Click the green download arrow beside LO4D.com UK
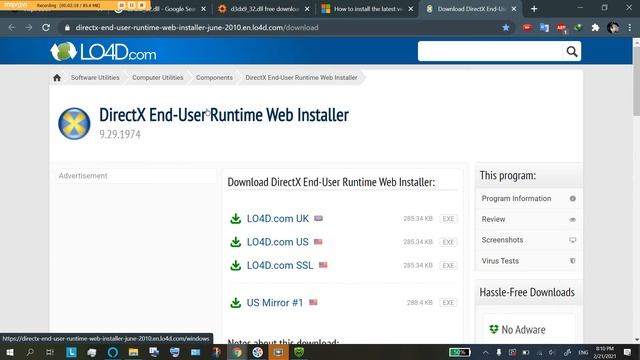The height and width of the screenshot is (360, 640). tap(236, 219)
